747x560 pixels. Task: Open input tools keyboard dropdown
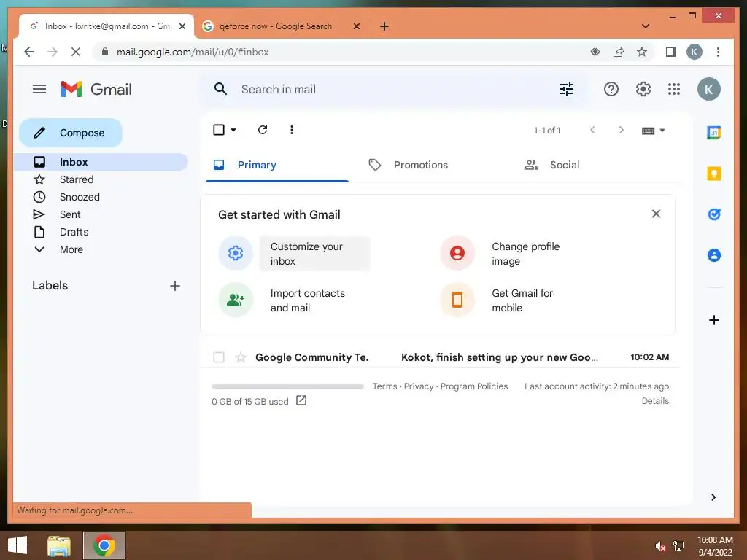(653, 131)
